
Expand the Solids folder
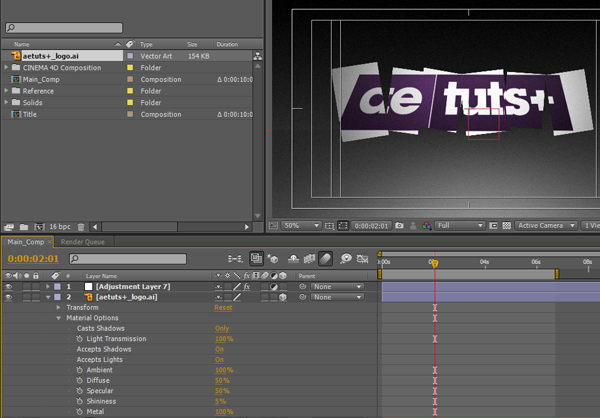(6, 102)
